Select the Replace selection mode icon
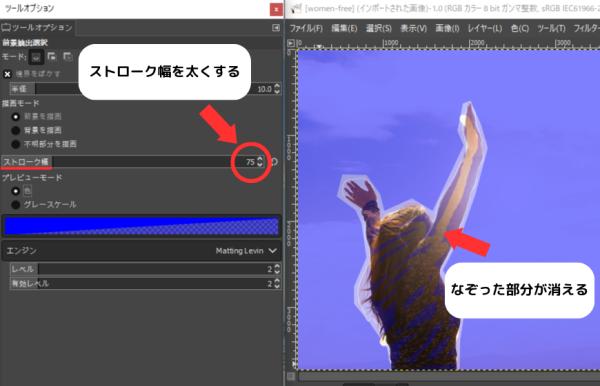The height and width of the screenshot is (386, 600). click(36, 57)
